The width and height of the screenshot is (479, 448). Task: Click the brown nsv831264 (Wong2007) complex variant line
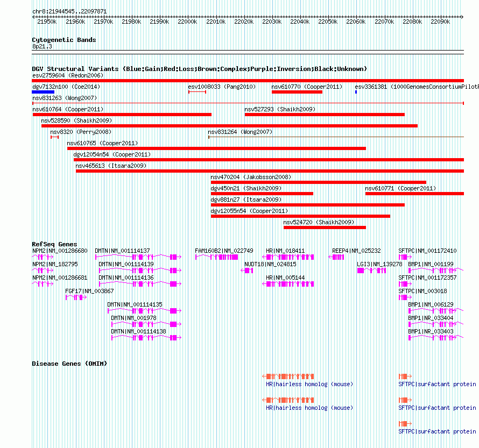pyautogui.click(x=336, y=137)
